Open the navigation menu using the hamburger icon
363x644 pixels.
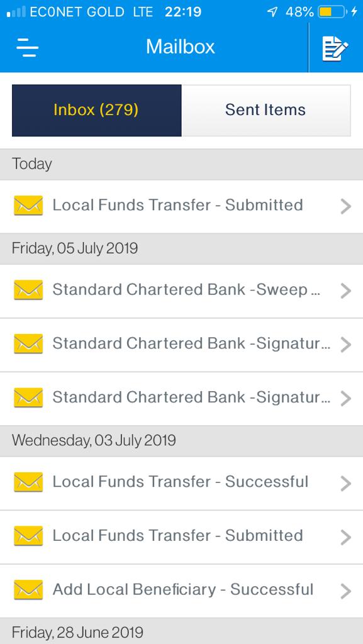click(28, 47)
